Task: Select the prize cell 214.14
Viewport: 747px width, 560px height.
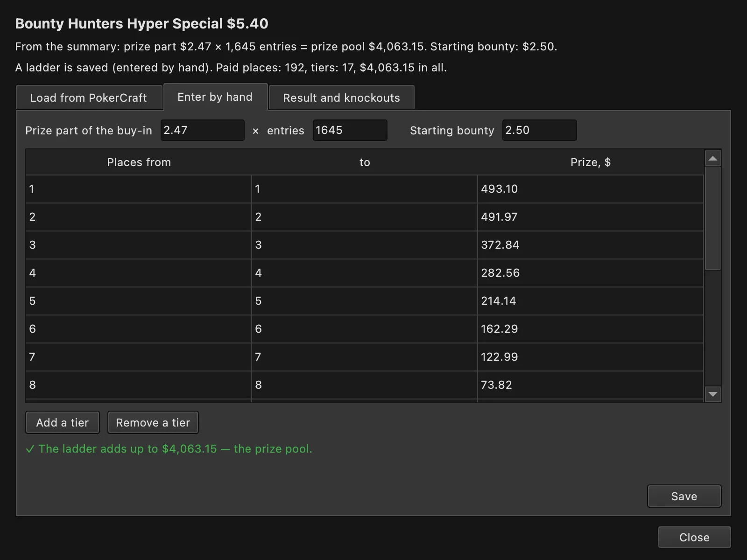Action: [x=591, y=301]
